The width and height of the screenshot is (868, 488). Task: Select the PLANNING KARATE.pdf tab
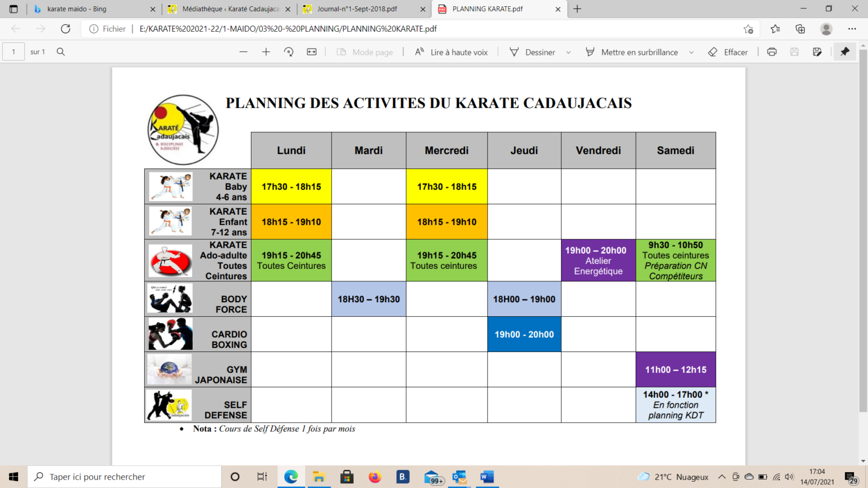500,9
